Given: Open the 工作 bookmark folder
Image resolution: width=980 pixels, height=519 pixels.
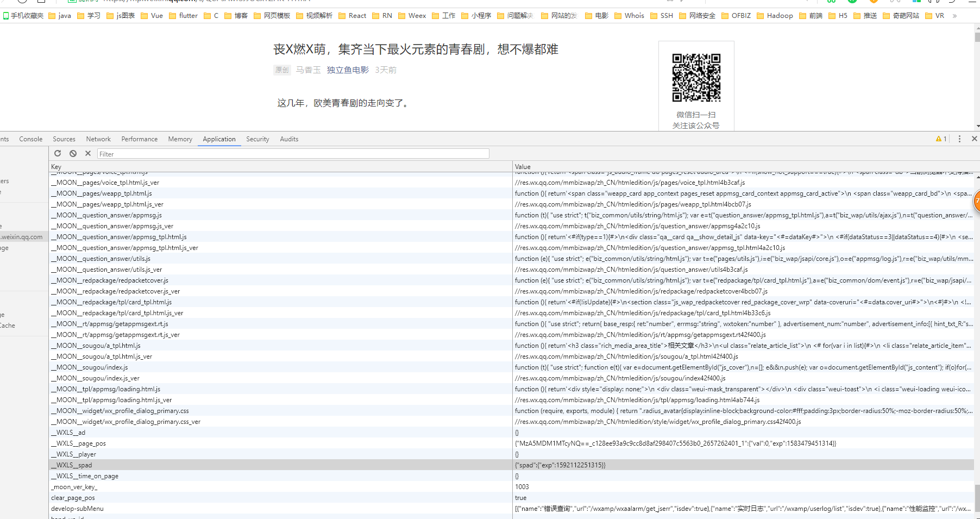Looking at the screenshot, I should pyautogui.click(x=443, y=16).
